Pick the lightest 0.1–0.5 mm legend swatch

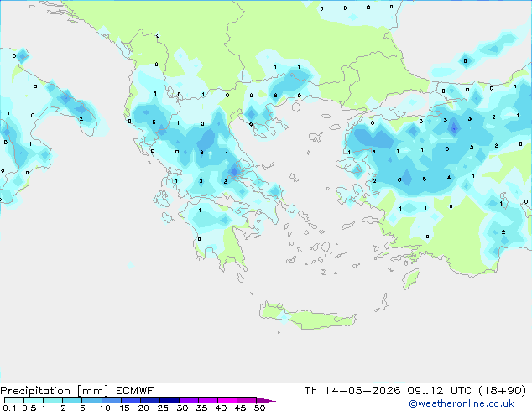pos(14,400)
